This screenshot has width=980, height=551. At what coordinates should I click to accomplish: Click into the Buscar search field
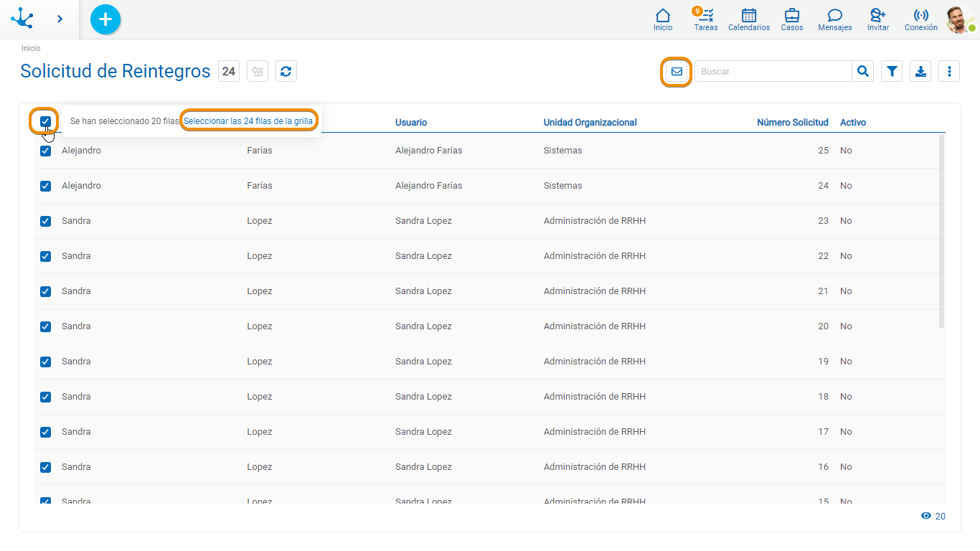point(773,72)
